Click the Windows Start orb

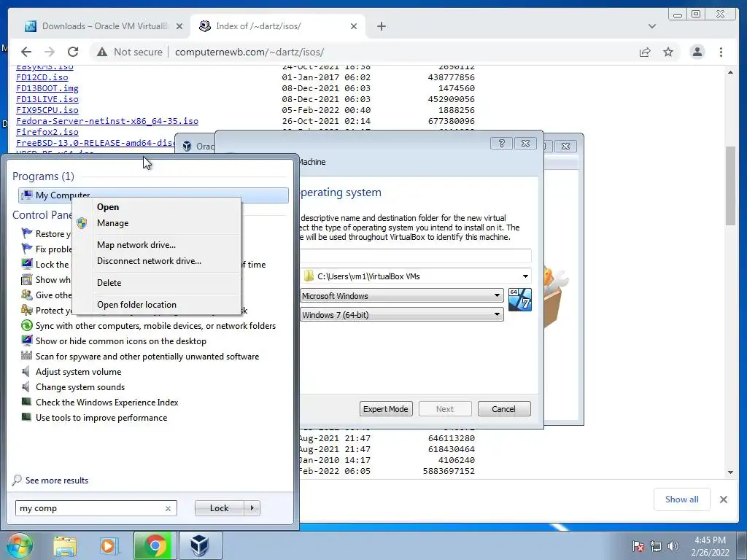point(19,545)
